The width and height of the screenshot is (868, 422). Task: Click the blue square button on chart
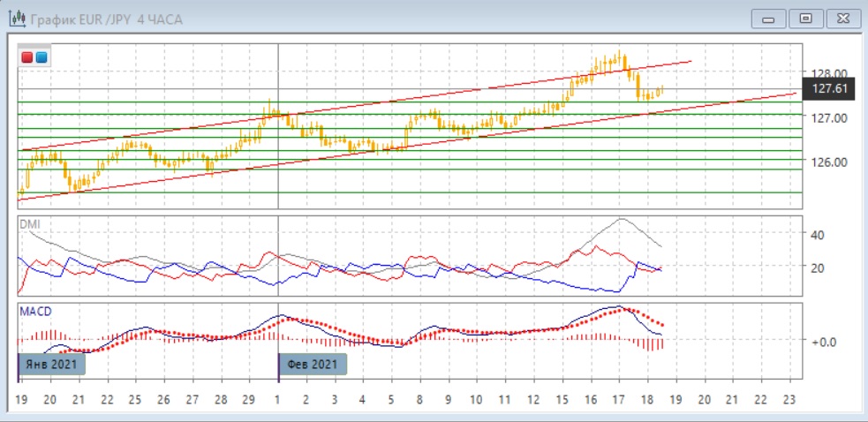(x=42, y=57)
